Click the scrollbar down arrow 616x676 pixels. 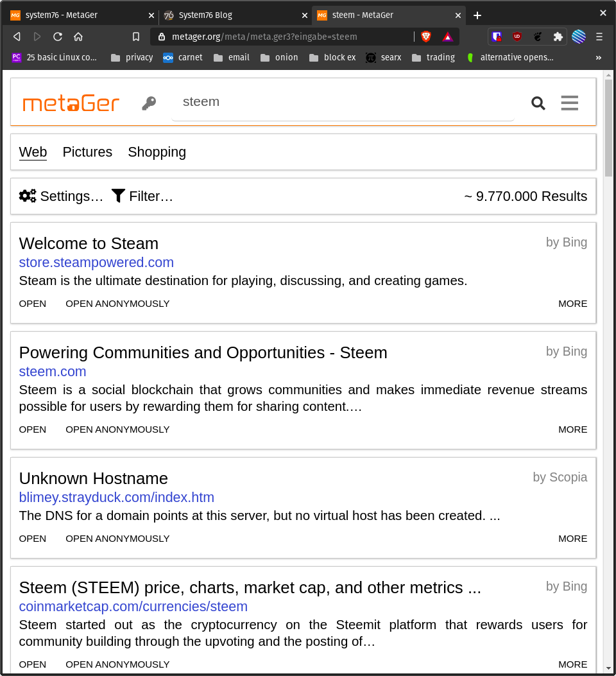click(x=608, y=668)
